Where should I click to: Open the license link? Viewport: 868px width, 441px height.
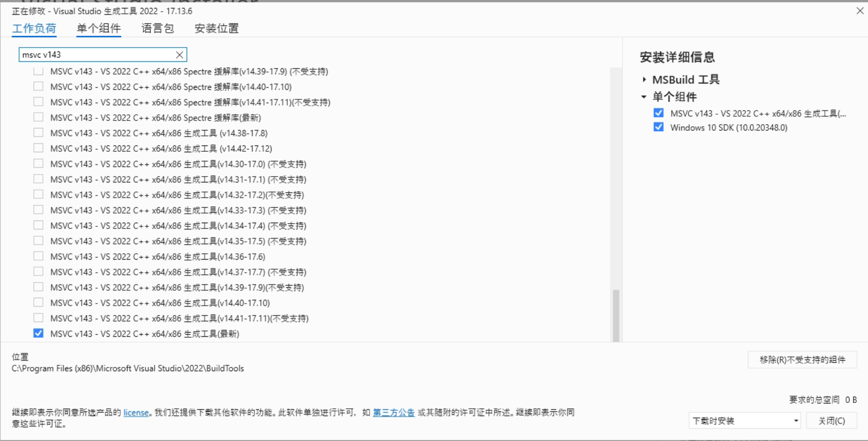point(136,412)
